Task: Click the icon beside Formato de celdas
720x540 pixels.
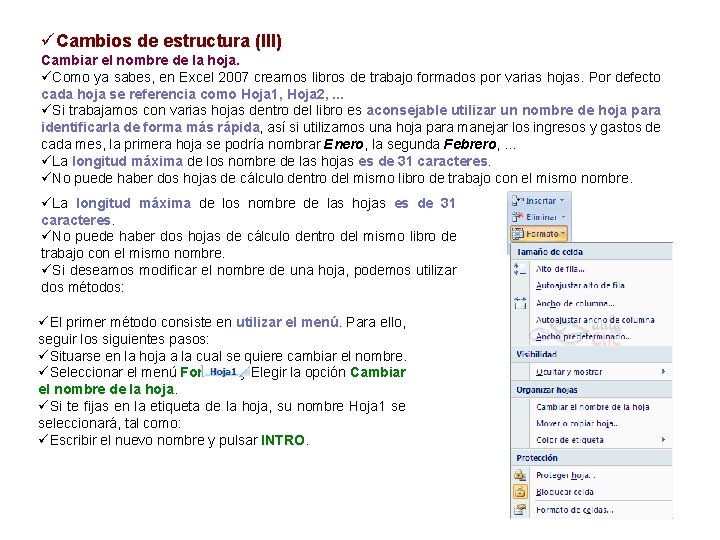Action: tap(520, 509)
